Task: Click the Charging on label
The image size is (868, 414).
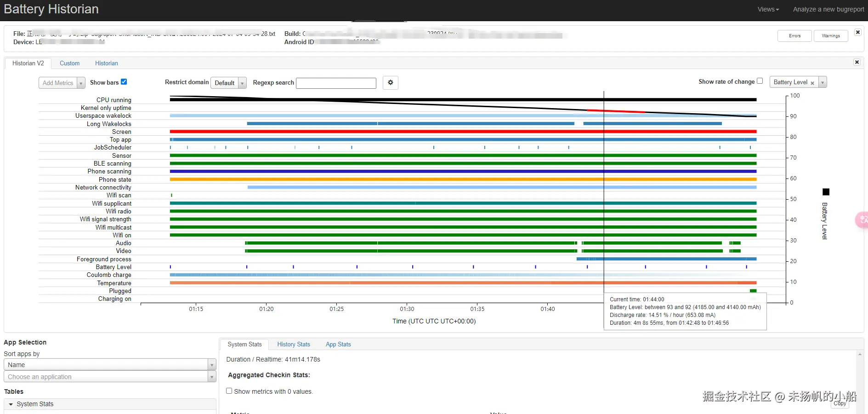Action: pyautogui.click(x=114, y=299)
